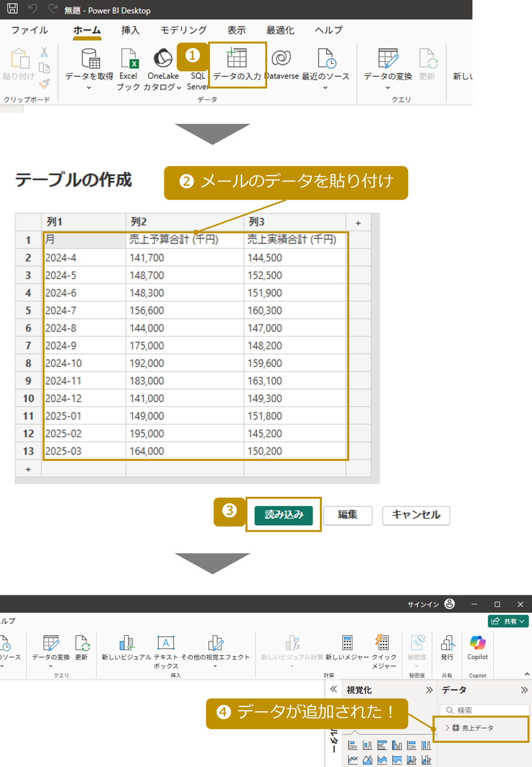Insert a テキスト ボックス from the ribbon
Image resolution: width=532 pixels, height=767 pixels.
(166, 643)
